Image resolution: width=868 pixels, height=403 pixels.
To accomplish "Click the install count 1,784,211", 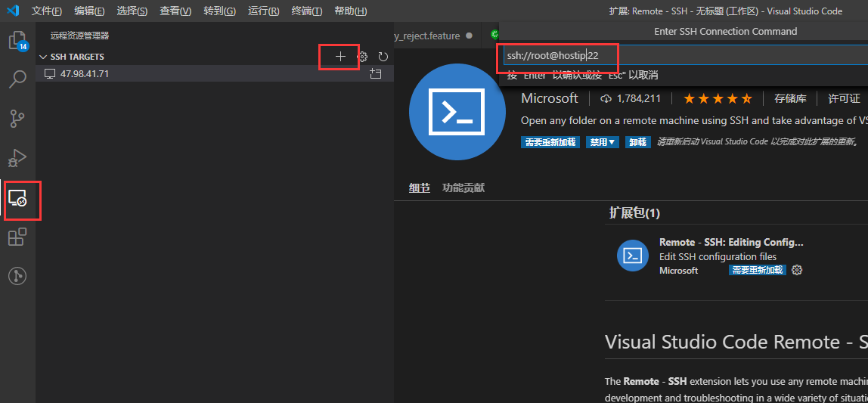I will coord(631,98).
